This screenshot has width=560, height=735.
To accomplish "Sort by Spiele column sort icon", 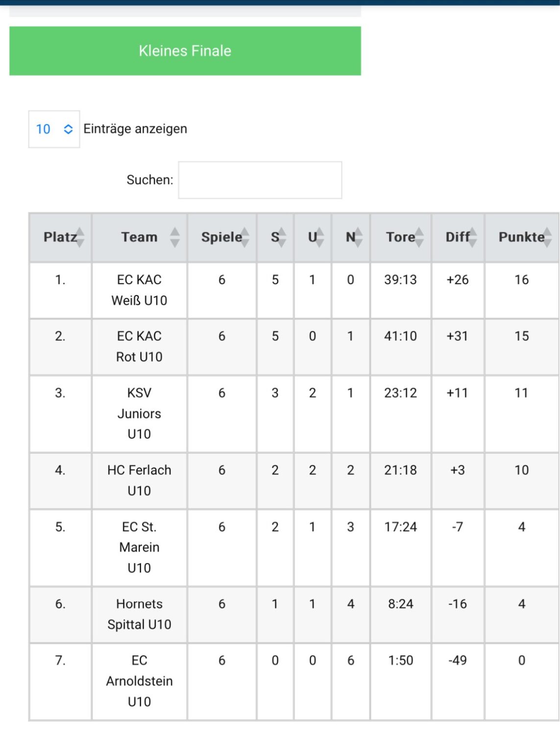I will [245, 238].
